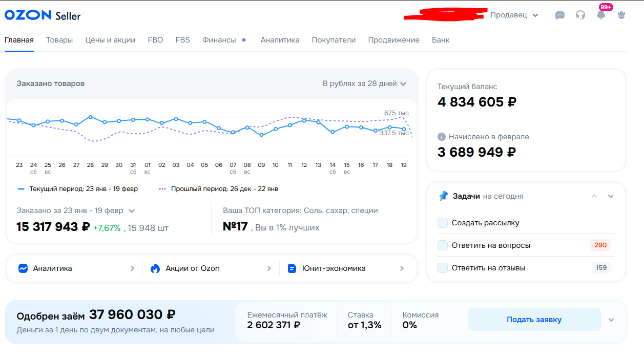644x360 pixels.
Task: Click the Создать рассылку task label
Action: pos(485,223)
